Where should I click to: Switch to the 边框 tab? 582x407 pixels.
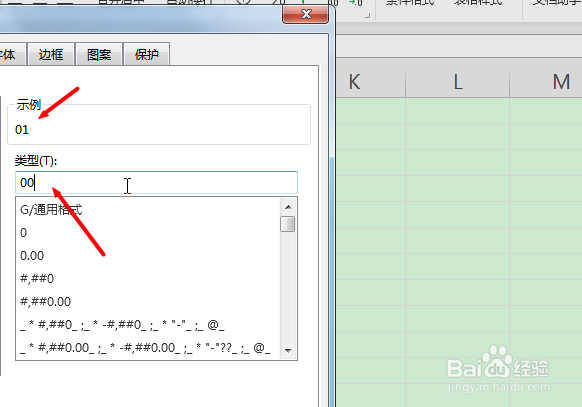tap(51, 55)
